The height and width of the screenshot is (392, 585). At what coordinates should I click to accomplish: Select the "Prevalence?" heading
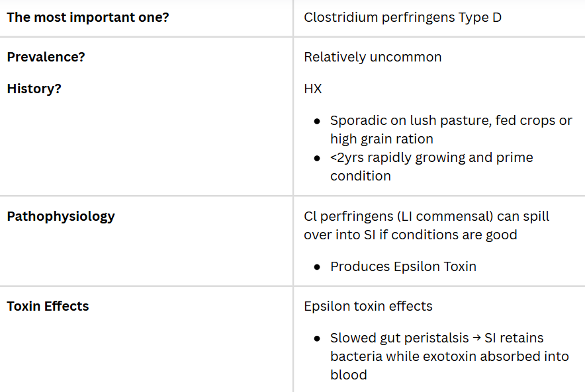pos(46,57)
